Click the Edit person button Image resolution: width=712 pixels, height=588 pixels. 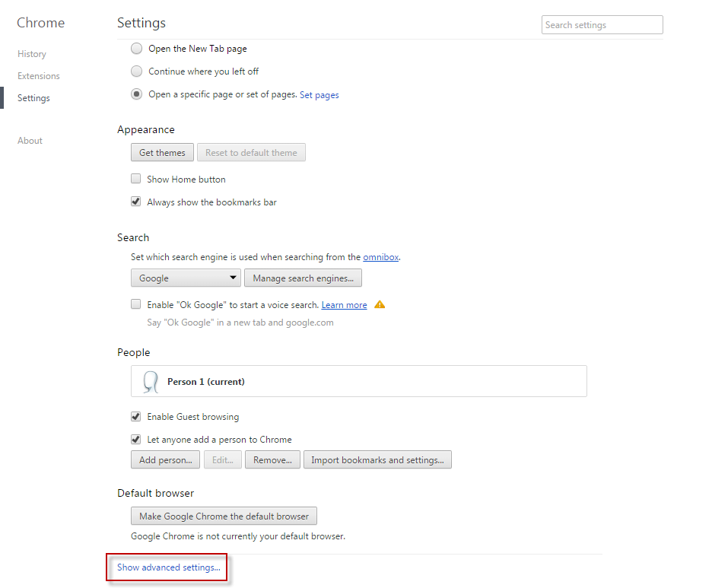point(222,460)
